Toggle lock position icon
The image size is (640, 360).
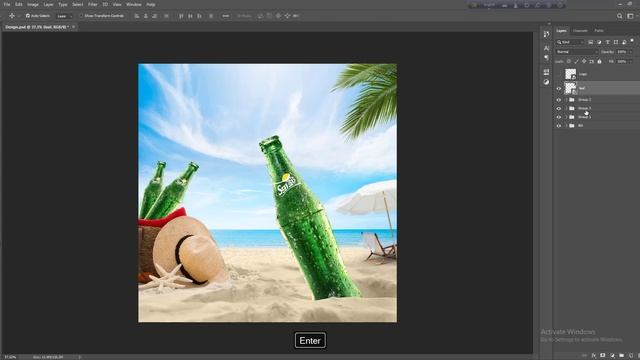pyautogui.click(x=584, y=62)
